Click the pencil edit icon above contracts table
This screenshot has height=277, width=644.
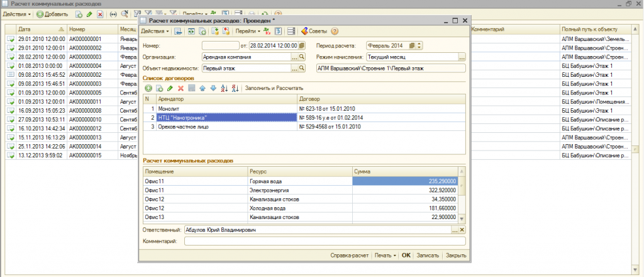coord(170,88)
